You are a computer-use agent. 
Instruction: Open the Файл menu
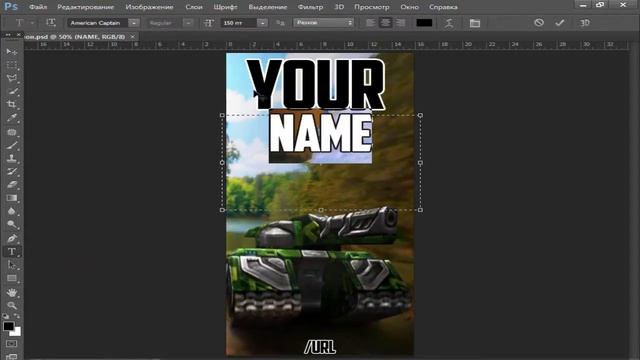click(x=38, y=7)
